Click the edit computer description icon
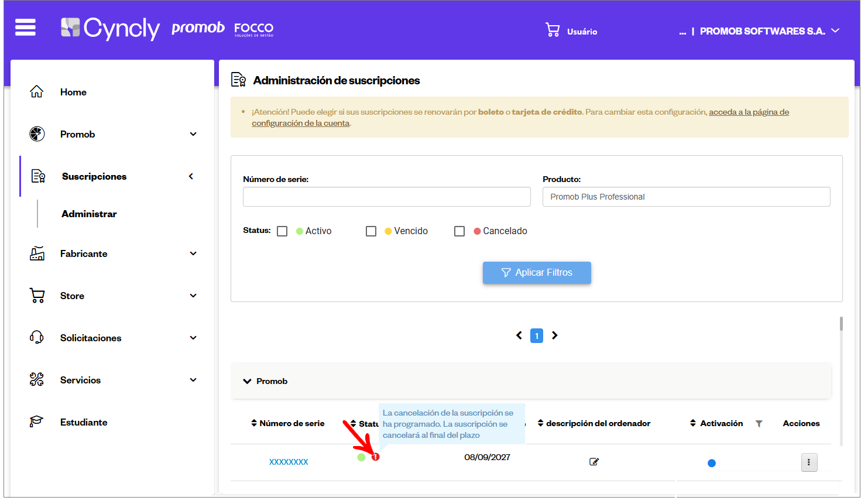868x504 pixels. pos(594,462)
